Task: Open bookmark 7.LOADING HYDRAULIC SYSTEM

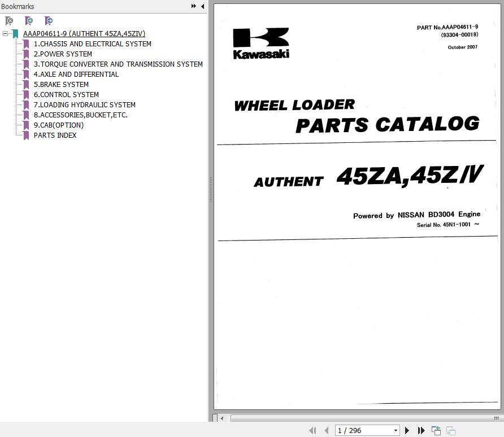Action: tap(85, 104)
